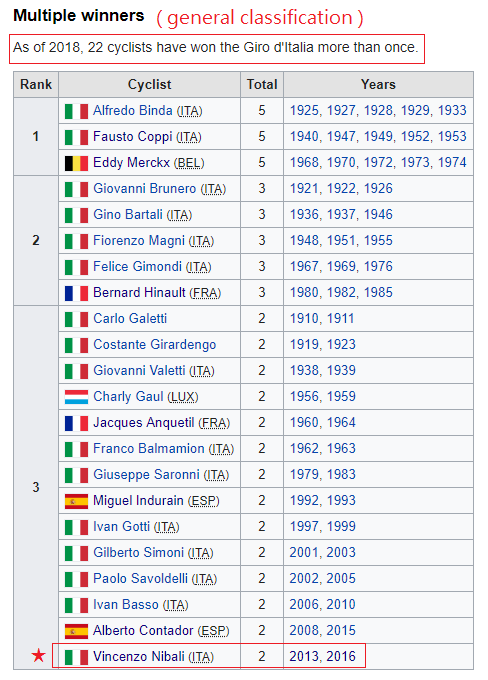Image resolution: width=488 pixels, height=680 pixels.
Task: Click the Years column header
Action: click(378, 85)
